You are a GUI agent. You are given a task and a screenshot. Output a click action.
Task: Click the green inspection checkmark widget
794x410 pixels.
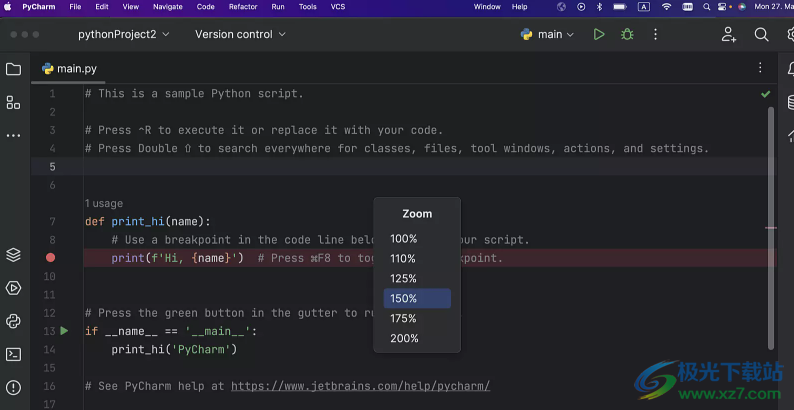766,94
